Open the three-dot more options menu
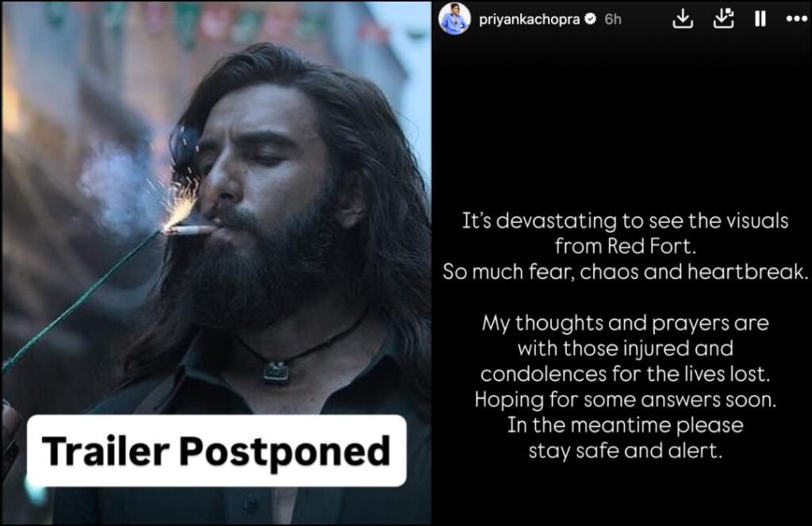This screenshot has width=812, height=526. (796, 19)
